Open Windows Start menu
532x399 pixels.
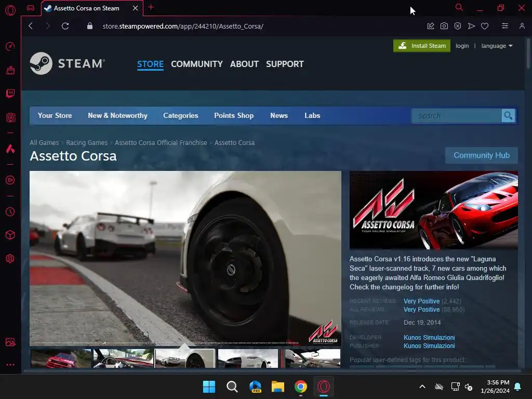[x=209, y=387]
